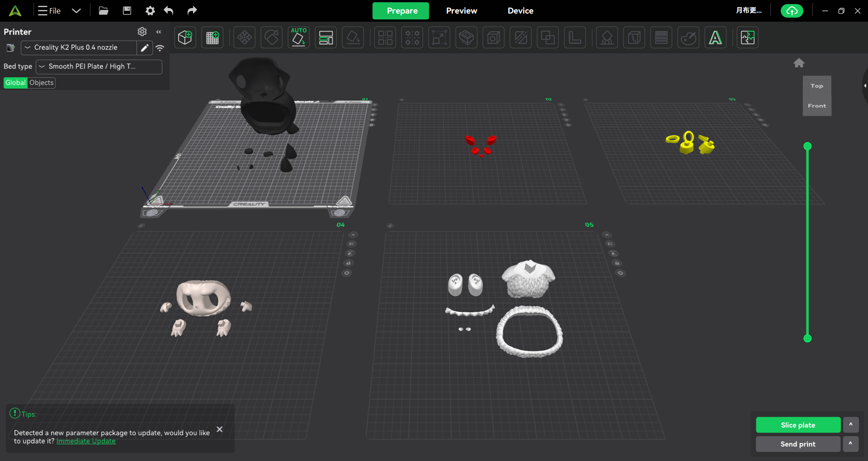Screen dimensions: 868x461
Task: Switch to the Preview tab
Action: [x=461, y=11]
